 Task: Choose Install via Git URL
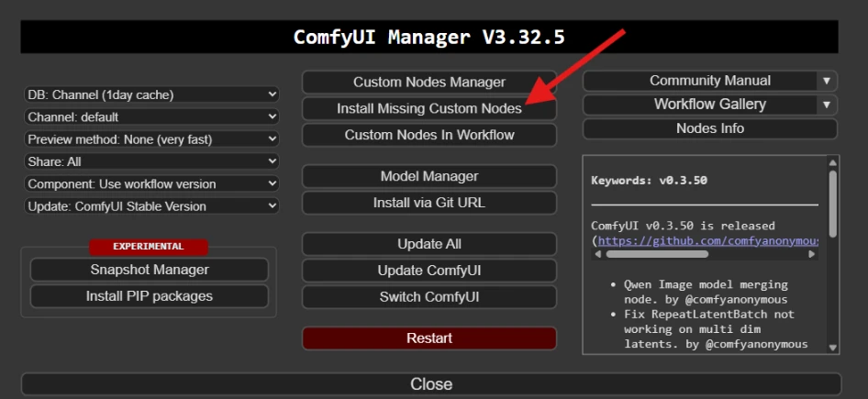pyautogui.click(x=429, y=203)
